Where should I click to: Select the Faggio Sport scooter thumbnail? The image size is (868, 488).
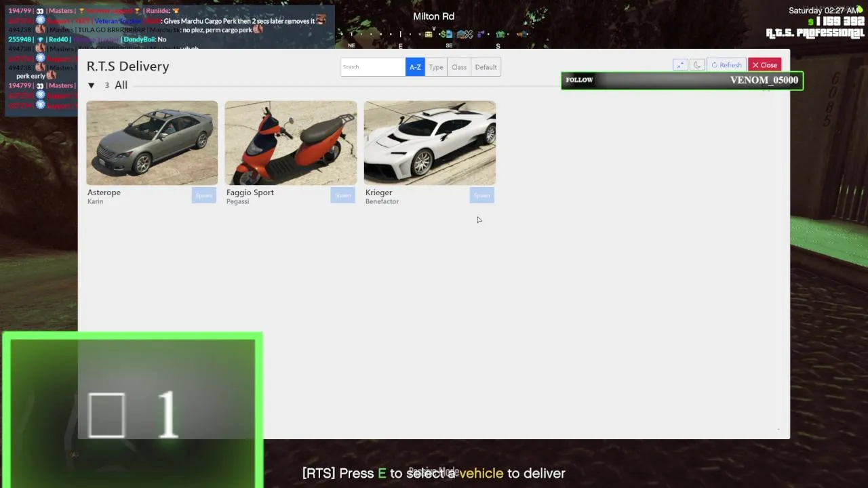tap(291, 143)
